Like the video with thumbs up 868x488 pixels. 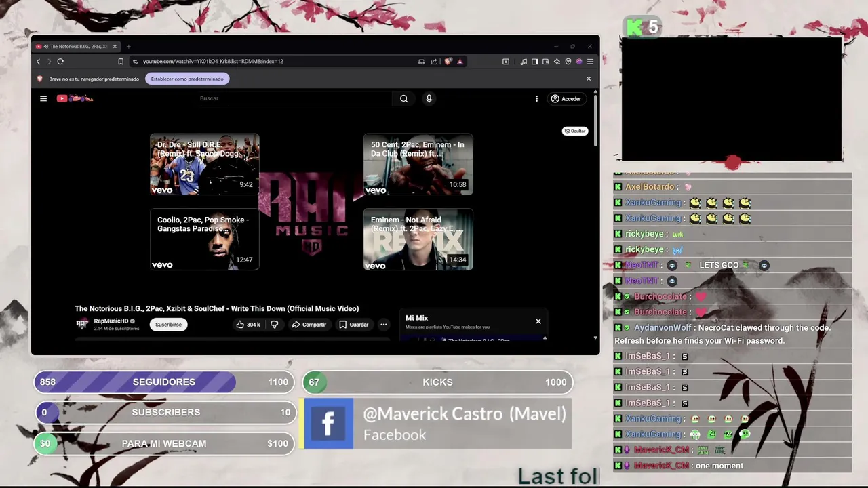[x=248, y=325]
